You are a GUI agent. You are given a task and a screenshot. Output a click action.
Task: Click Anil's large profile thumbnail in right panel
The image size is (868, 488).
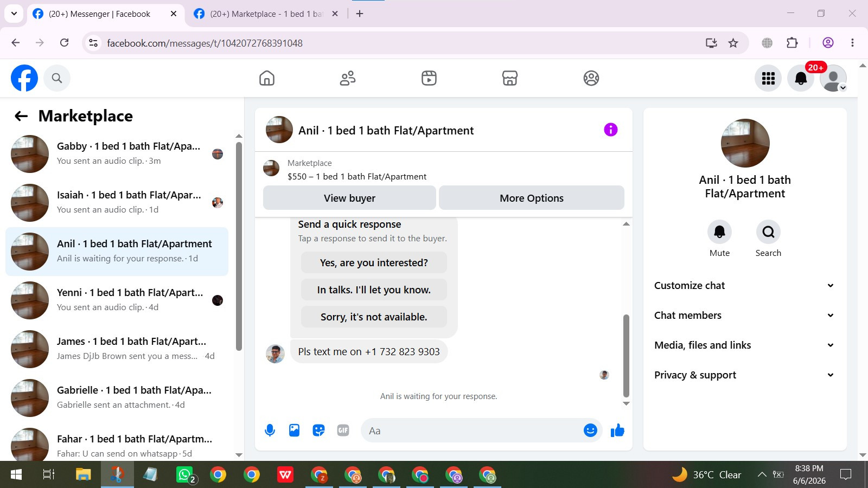pyautogui.click(x=745, y=143)
